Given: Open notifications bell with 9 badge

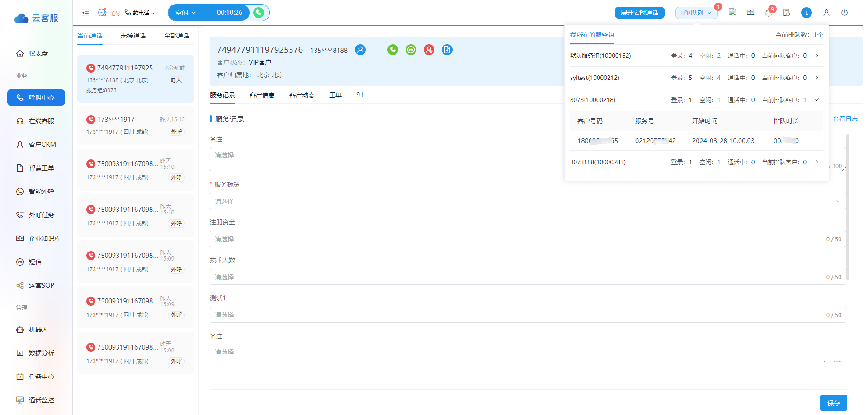Looking at the screenshot, I should (769, 13).
